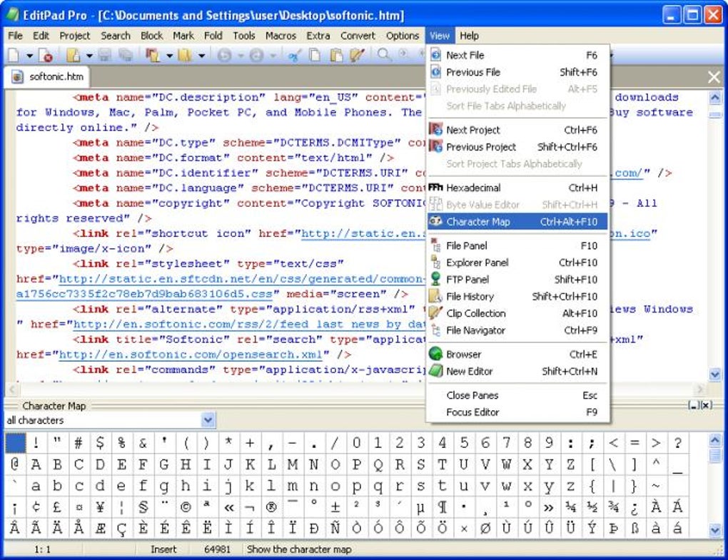728x560 pixels.
Task: Open the Favorites dropdown arrow
Action: (x=201, y=56)
